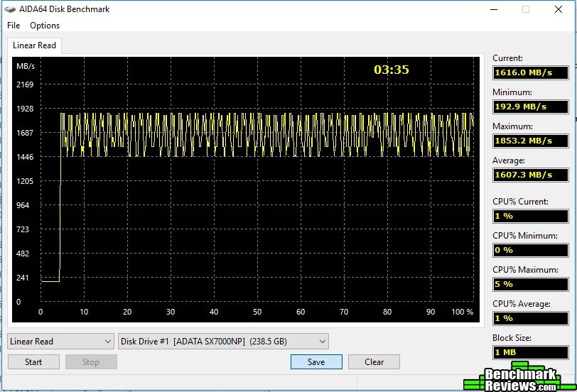The width and height of the screenshot is (577, 392).
Task: Click the CPU% Current value field
Action: (531, 216)
